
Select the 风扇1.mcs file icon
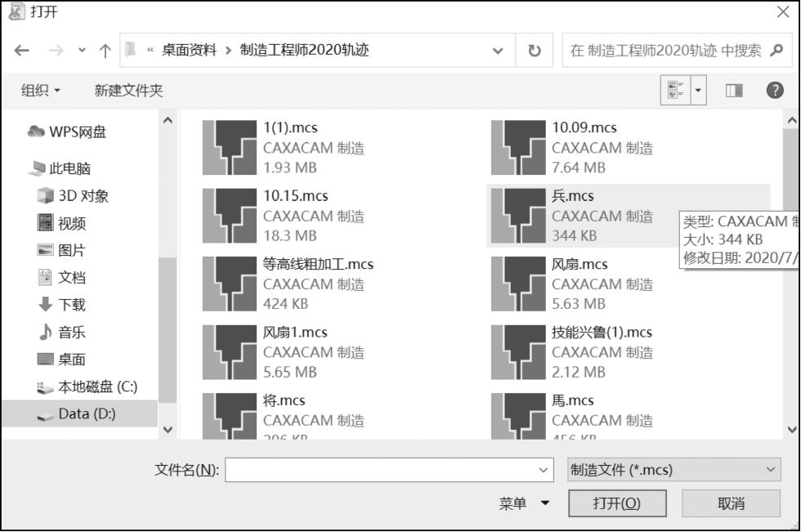(x=230, y=352)
